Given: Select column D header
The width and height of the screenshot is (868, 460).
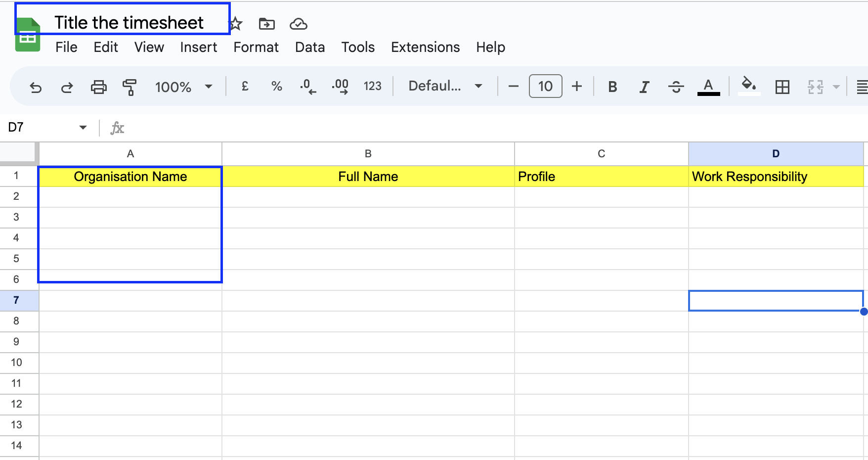Looking at the screenshot, I should [776, 154].
